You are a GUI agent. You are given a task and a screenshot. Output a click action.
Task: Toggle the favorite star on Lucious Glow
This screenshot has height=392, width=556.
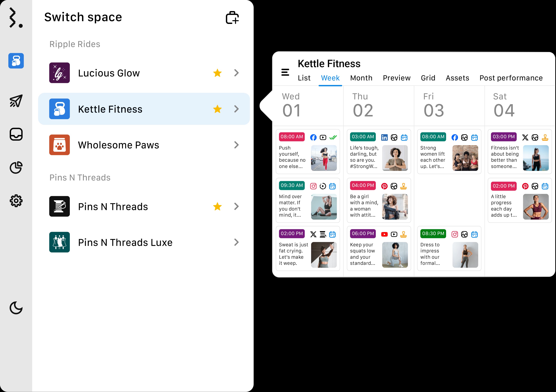coord(217,73)
